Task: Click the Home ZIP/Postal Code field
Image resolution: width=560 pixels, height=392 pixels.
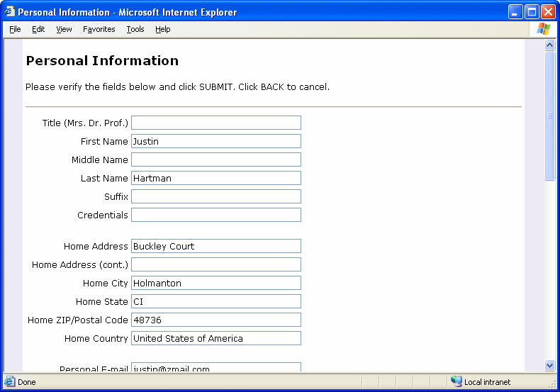Action: coord(215,320)
